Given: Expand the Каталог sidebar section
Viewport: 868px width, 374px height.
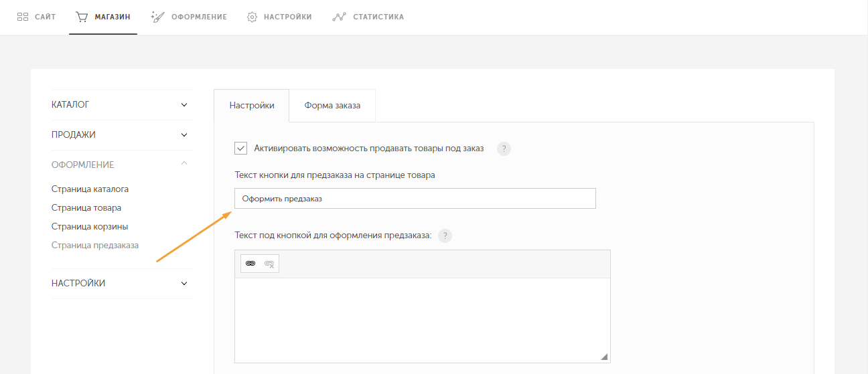Looking at the screenshot, I should [x=184, y=105].
